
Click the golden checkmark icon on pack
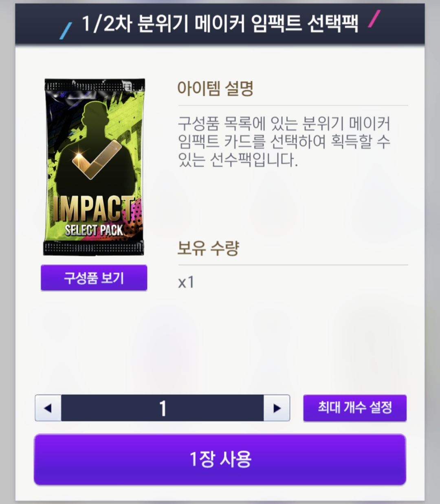[97, 159]
